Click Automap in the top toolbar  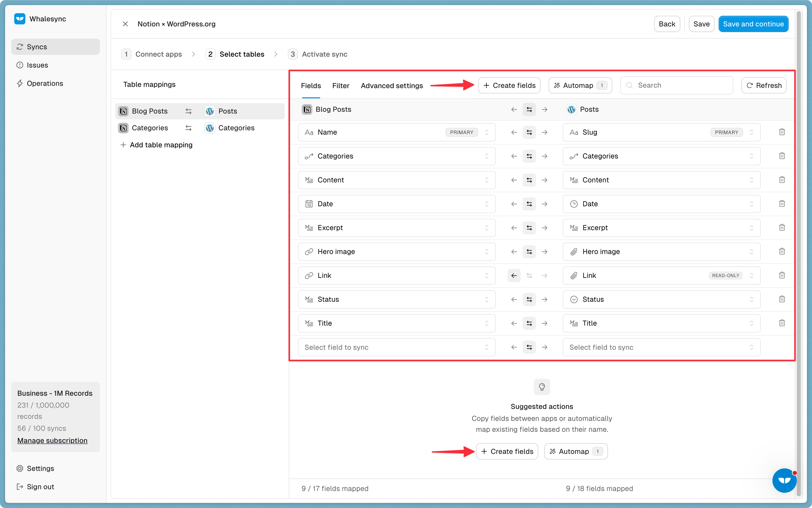tap(580, 85)
